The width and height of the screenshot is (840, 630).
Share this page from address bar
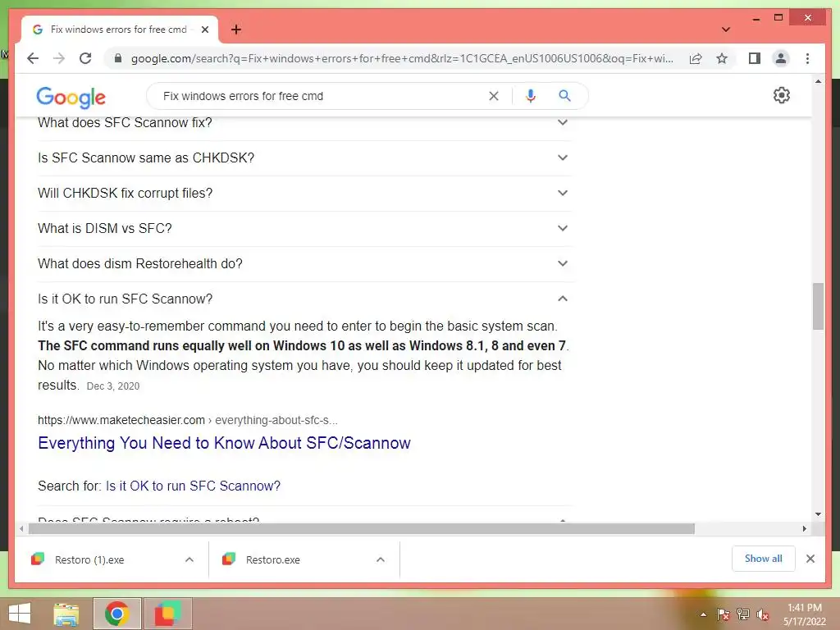pos(696,58)
